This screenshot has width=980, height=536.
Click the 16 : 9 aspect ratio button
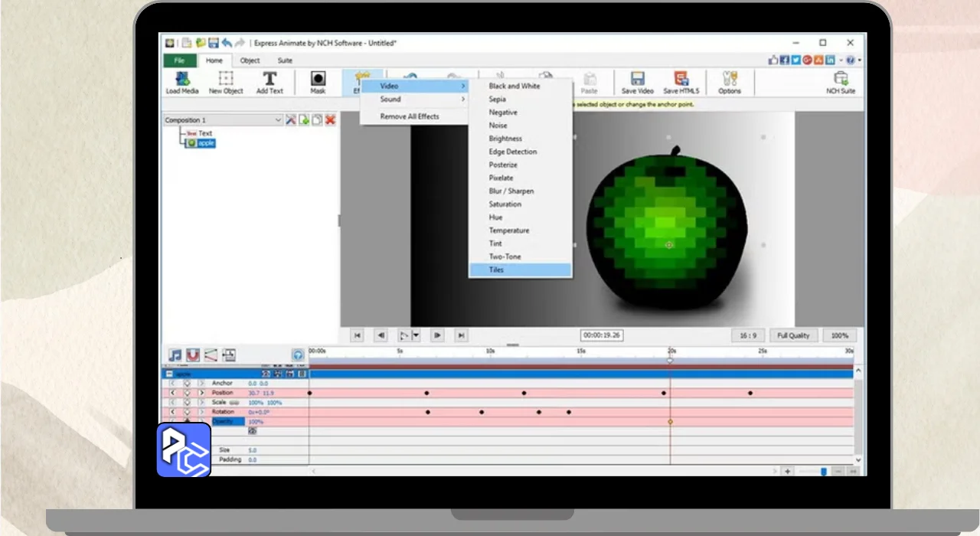tap(748, 335)
